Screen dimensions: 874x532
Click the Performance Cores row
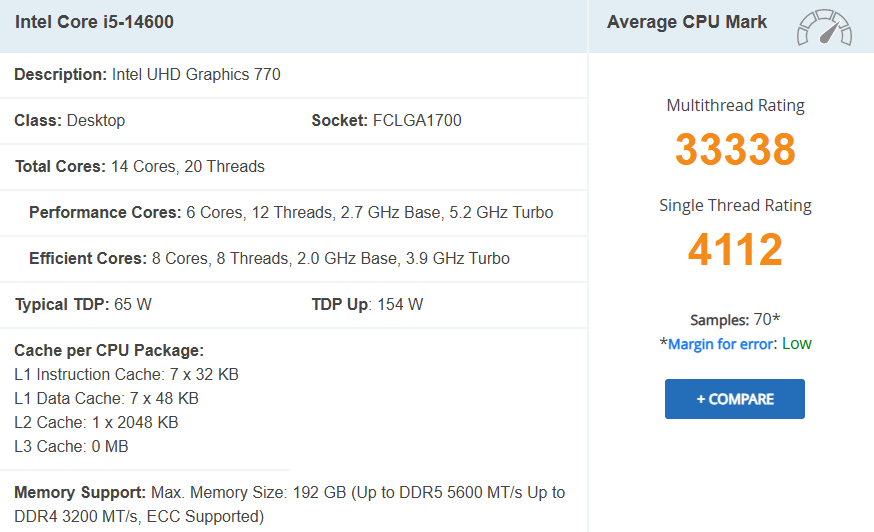click(x=290, y=212)
